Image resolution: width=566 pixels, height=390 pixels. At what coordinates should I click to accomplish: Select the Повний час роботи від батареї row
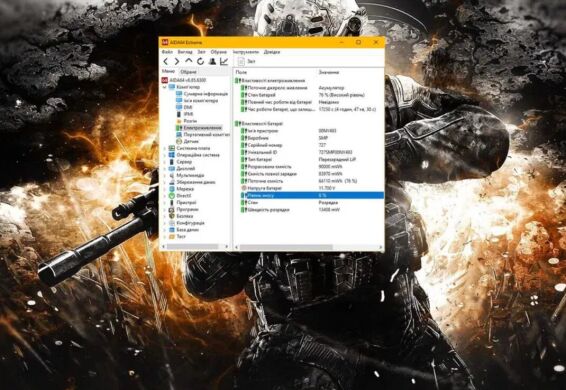[x=309, y=102]
